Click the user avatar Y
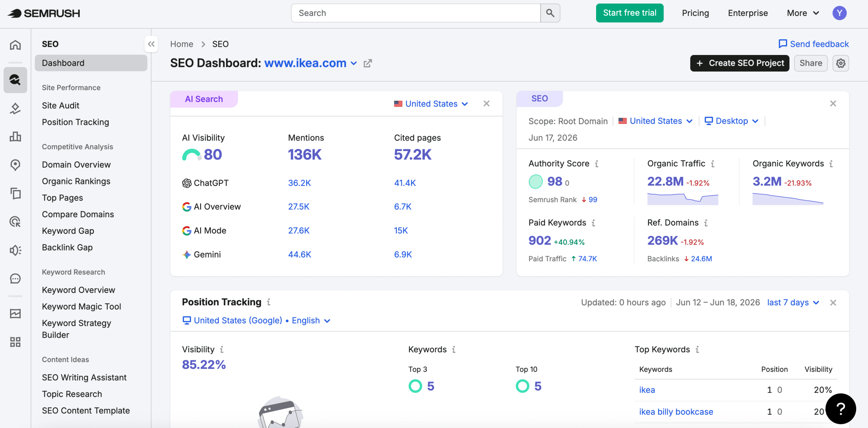This screenshot has width=868, height=428. point(839,13)
